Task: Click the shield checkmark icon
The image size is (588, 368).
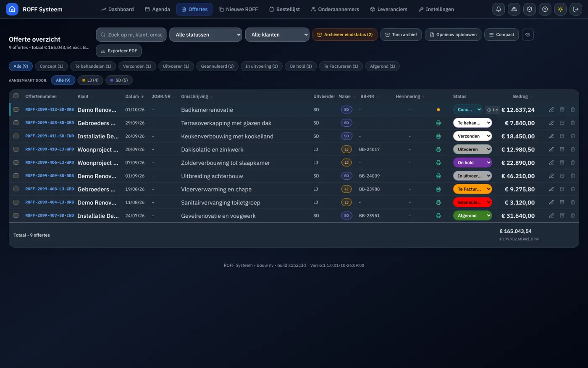Action: coord(530,9)
